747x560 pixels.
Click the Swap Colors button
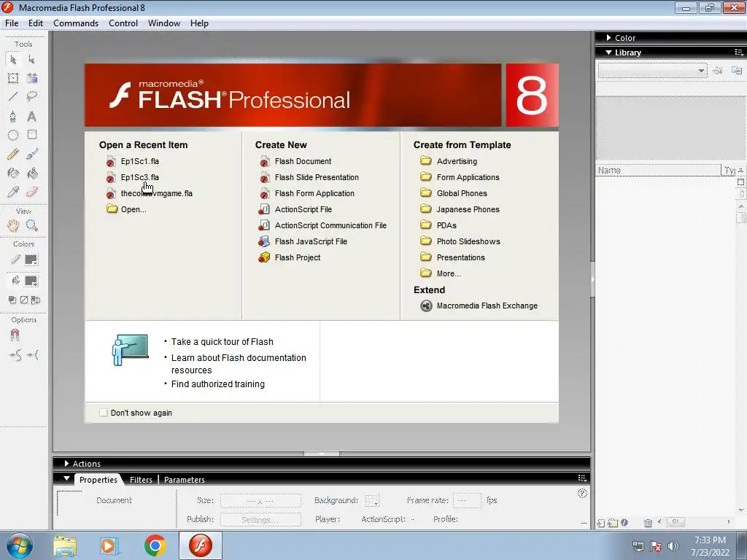(x=36, y=300)
